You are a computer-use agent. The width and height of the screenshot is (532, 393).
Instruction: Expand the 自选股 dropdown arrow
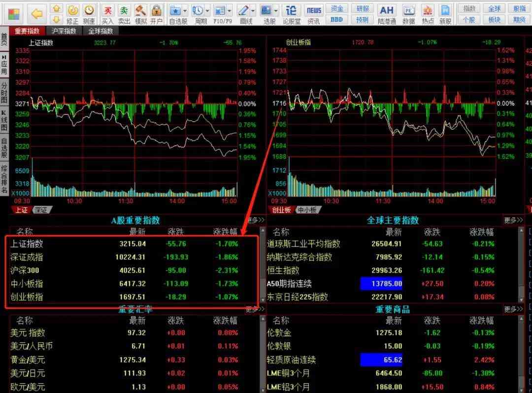(185, 10)
